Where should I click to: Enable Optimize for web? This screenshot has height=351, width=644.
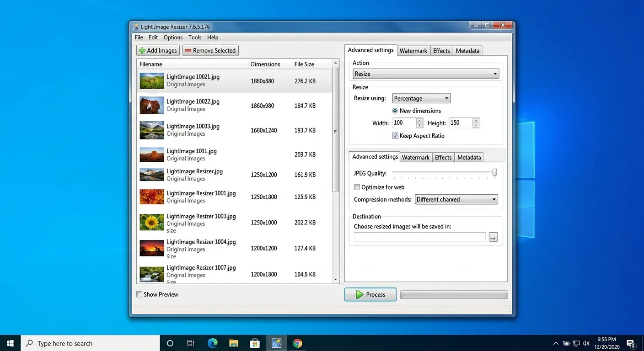(x=357, y=187)
